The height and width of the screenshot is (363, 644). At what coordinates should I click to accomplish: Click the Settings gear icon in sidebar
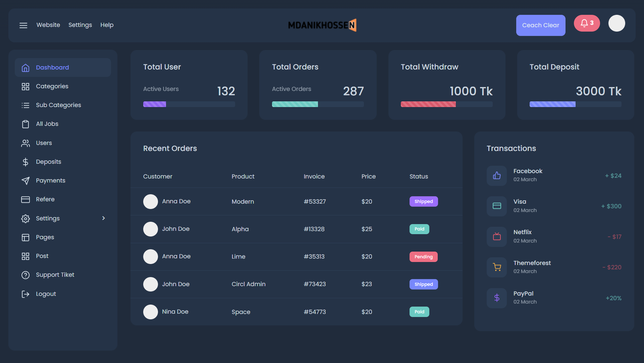25,219
